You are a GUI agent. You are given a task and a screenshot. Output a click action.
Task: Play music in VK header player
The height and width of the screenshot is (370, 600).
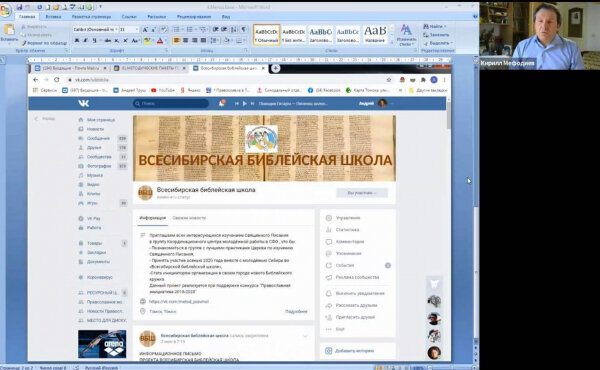tap(245, 103)
